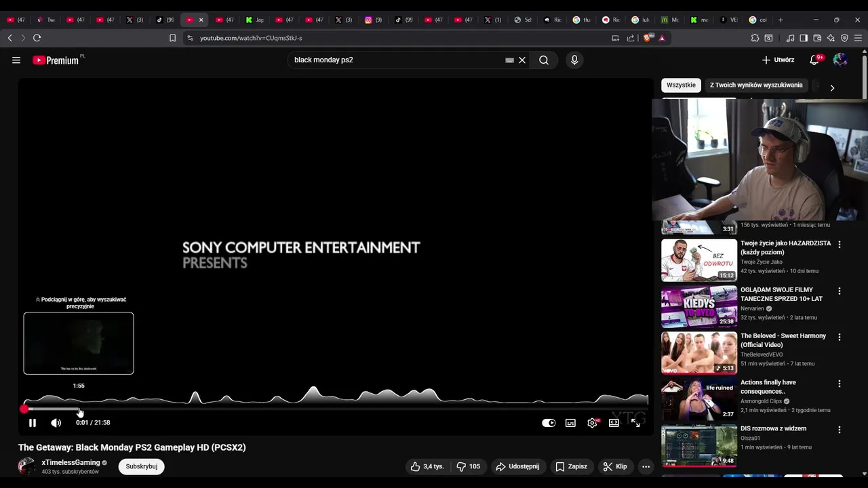Open options for The Beloved - Sweet Harmony

(x=839, y=337)
